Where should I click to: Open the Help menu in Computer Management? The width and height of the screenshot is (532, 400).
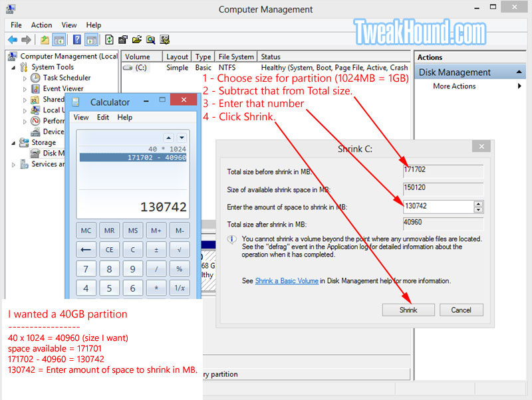93,25
